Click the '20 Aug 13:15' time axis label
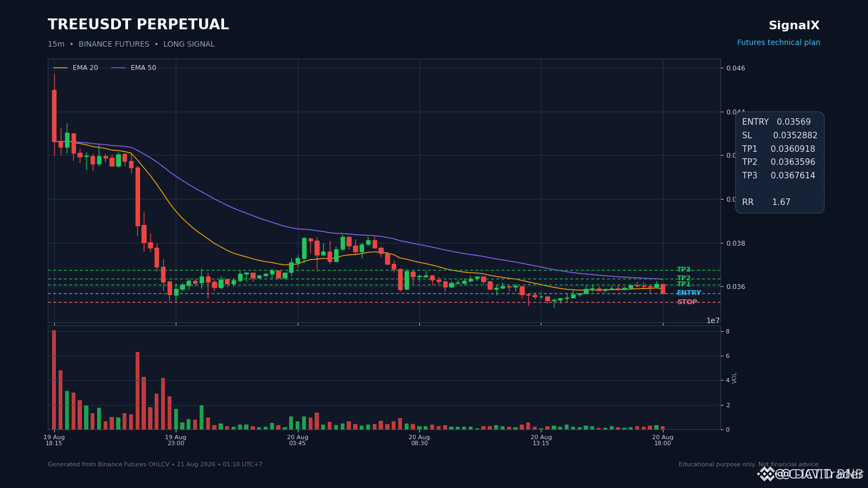Screen dimensions: 868x488 pyautogui.click(x=541, y=440)
